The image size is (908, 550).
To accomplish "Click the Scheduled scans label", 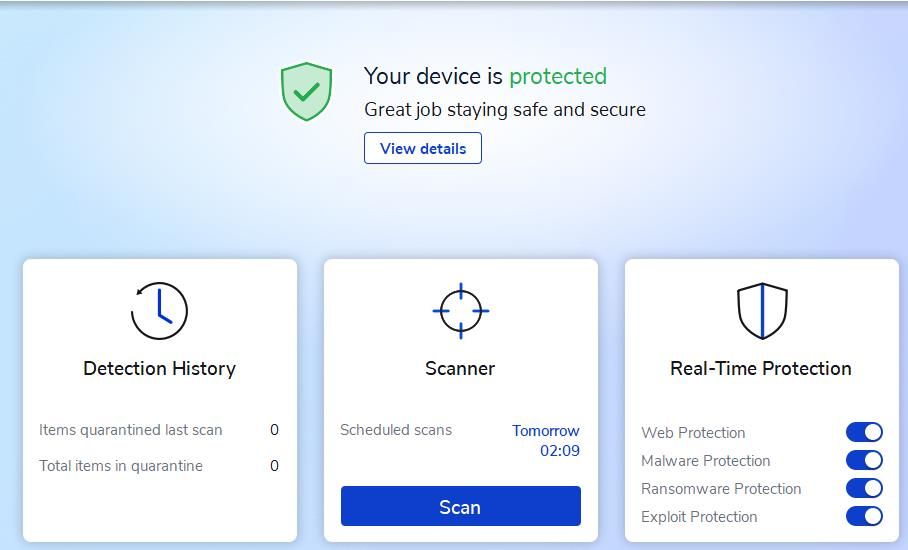I will pyautogui.click(x=396, y=430).
